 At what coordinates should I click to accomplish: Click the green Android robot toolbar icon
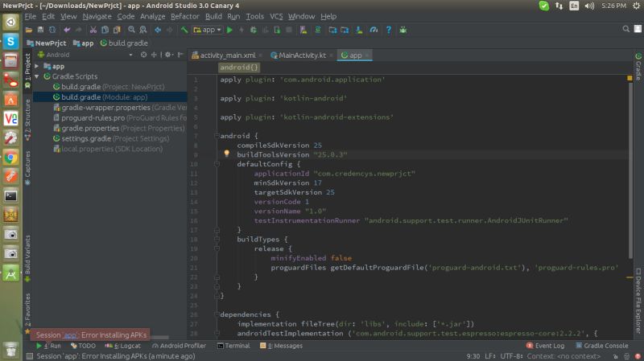403,30
